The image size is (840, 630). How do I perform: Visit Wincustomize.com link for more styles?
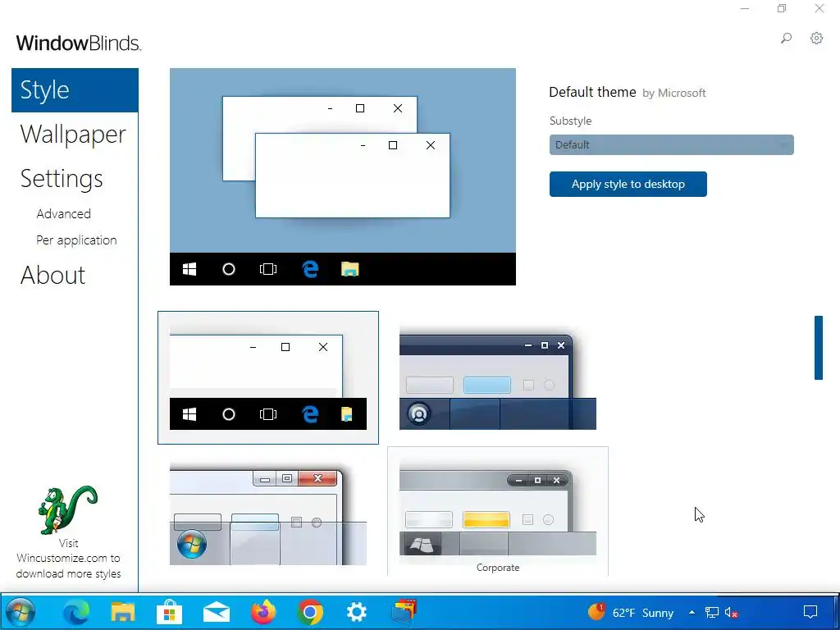pos(68,558)
